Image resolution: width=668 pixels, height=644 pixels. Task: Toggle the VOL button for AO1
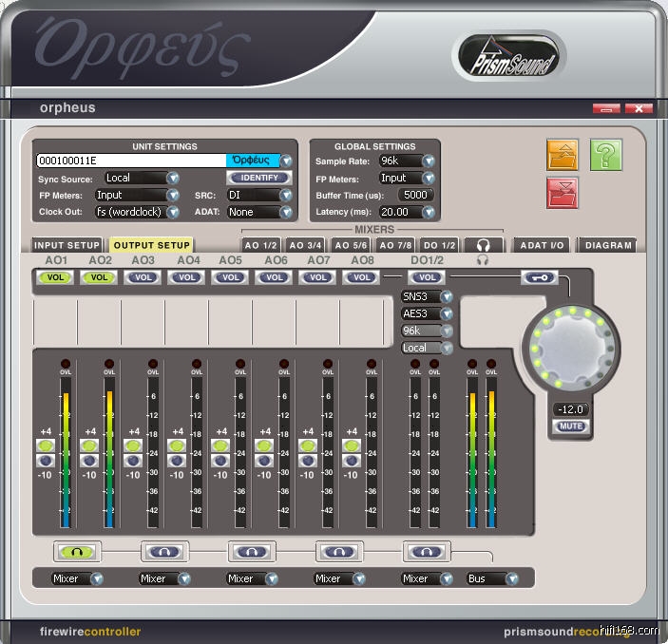[54, 277]
